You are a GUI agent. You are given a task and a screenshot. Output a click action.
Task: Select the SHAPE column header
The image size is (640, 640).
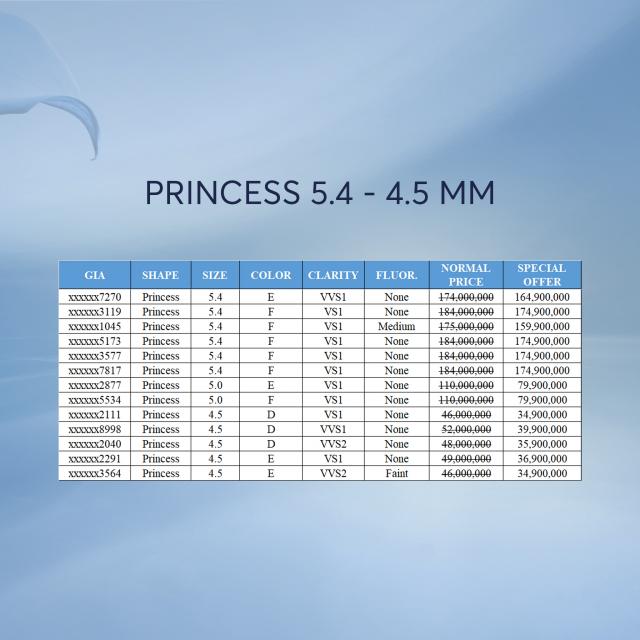(x=160, y=275)
